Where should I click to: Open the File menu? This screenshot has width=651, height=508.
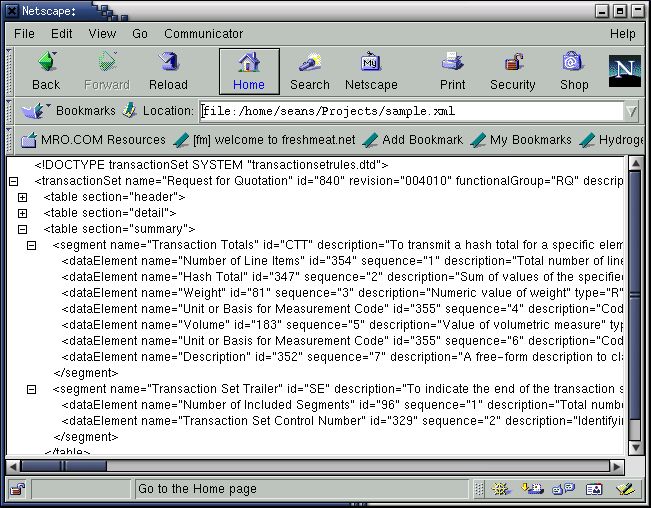[24, 34]
